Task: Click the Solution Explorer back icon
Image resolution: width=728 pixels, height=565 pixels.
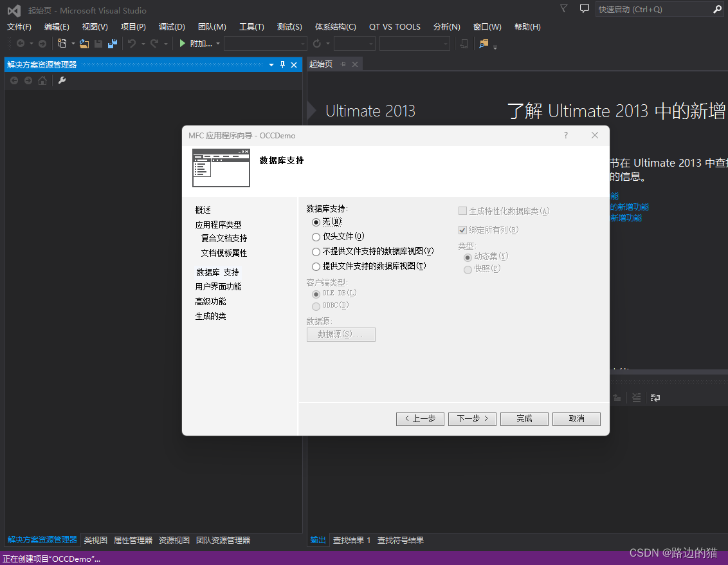Action: tap(14, 80)
